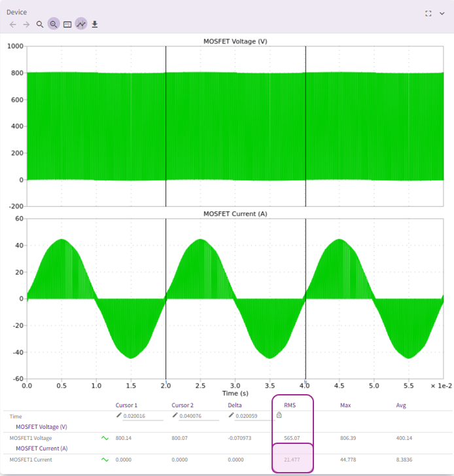Click the MOSFET Current (A) group label
The height and width of the screenshot is (476, 454).
(x=42, y=449)
